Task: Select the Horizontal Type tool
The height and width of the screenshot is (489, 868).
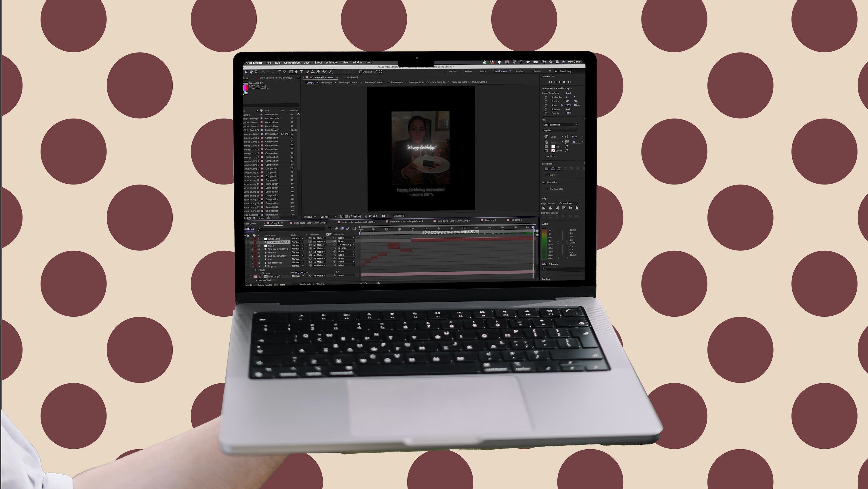Action: (301, 72)
